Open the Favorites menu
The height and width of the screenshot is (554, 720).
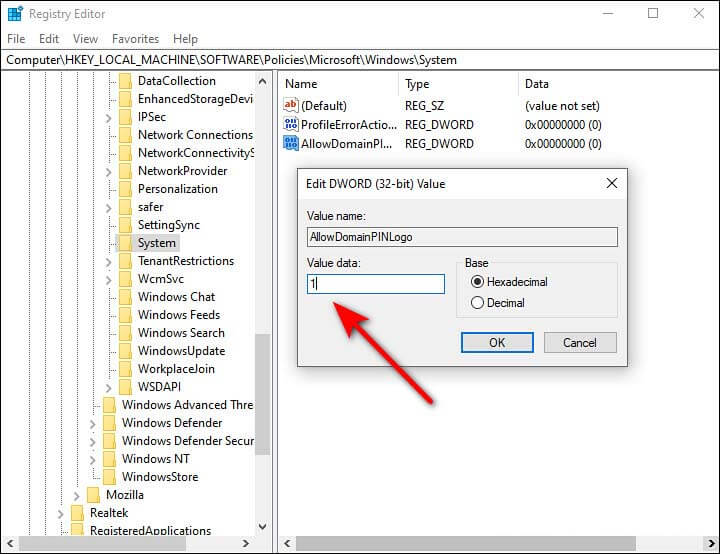click(x=135, y=39)
